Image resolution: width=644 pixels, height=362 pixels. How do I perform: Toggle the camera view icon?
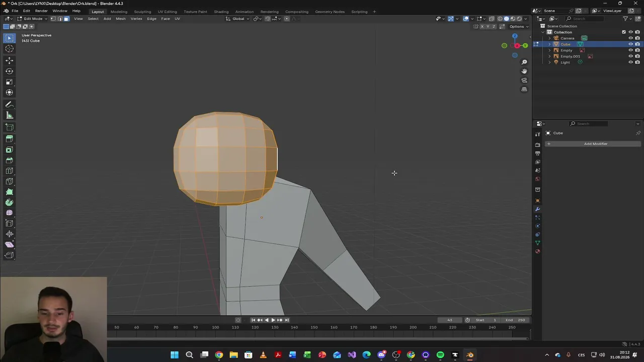tap(524, 80)
